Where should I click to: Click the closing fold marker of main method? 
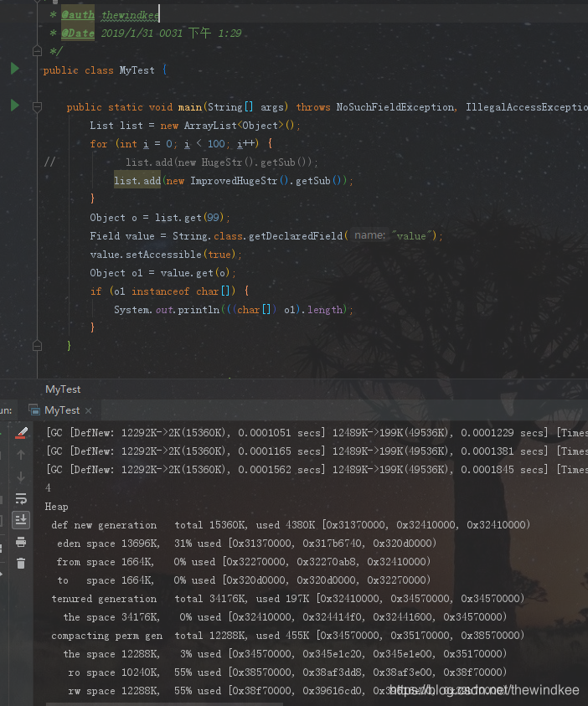[x=38, y=345]
